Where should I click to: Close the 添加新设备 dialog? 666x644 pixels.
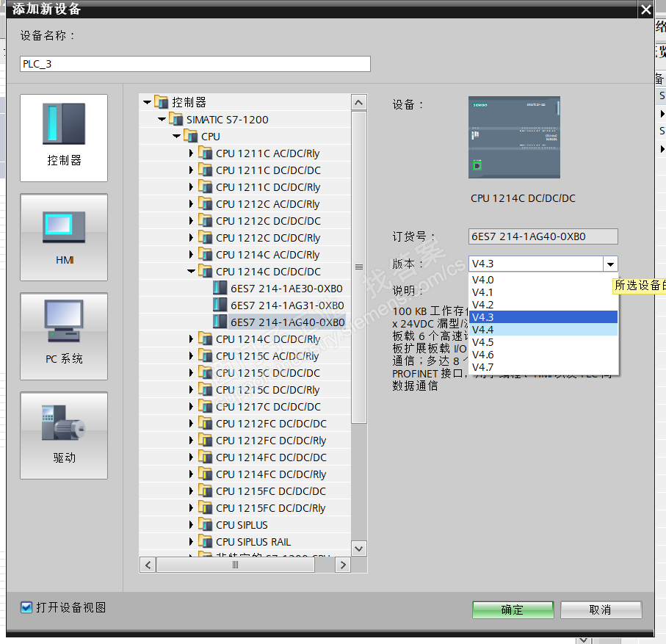646,10
